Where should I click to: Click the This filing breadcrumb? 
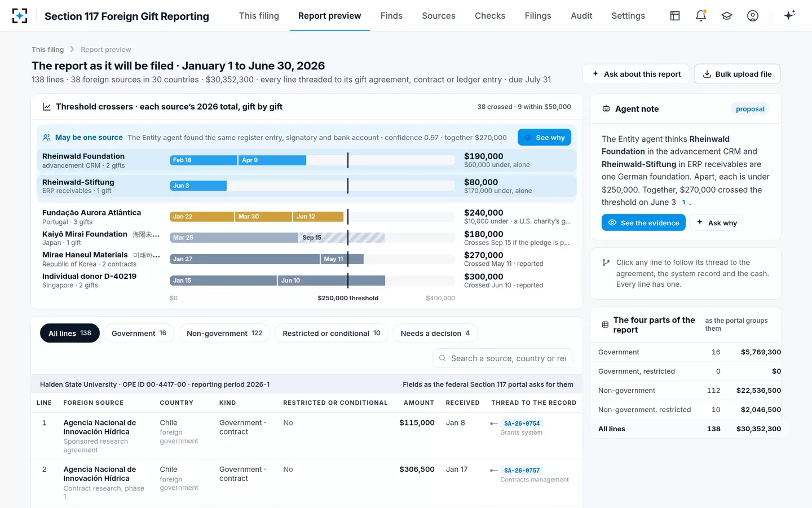click(47, 50)
